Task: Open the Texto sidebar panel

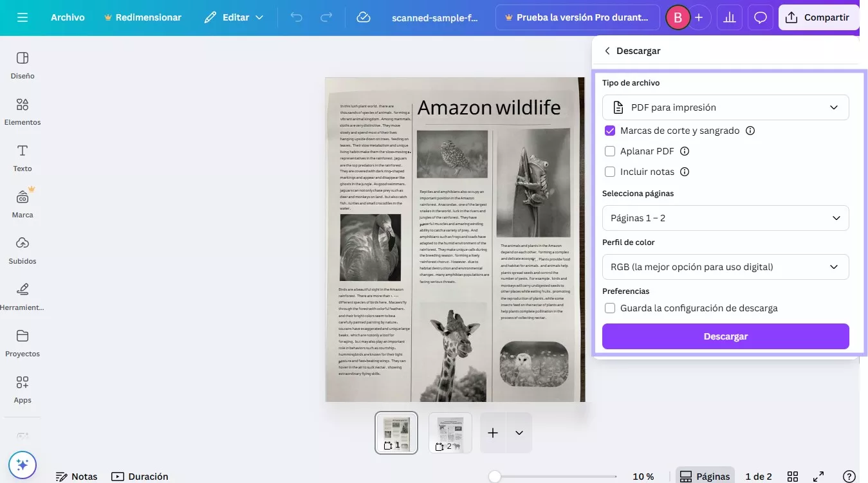Action: click(x=23, y=158)
